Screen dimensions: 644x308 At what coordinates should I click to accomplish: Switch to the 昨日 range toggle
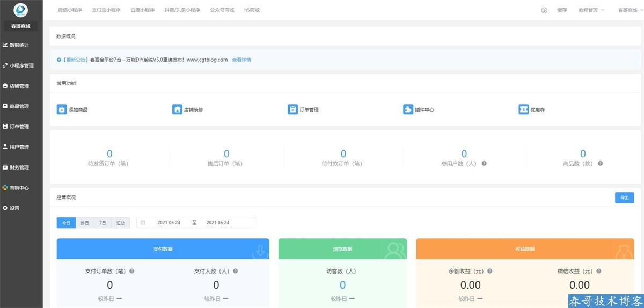pyautogui.click(x=85, y=223)
